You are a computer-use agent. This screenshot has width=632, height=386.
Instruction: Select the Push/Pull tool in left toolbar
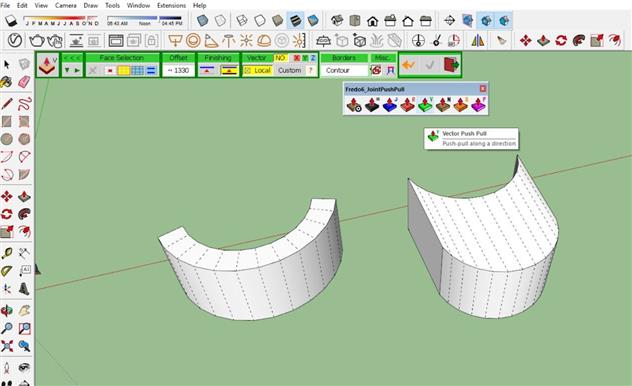[x=24, y=197]
